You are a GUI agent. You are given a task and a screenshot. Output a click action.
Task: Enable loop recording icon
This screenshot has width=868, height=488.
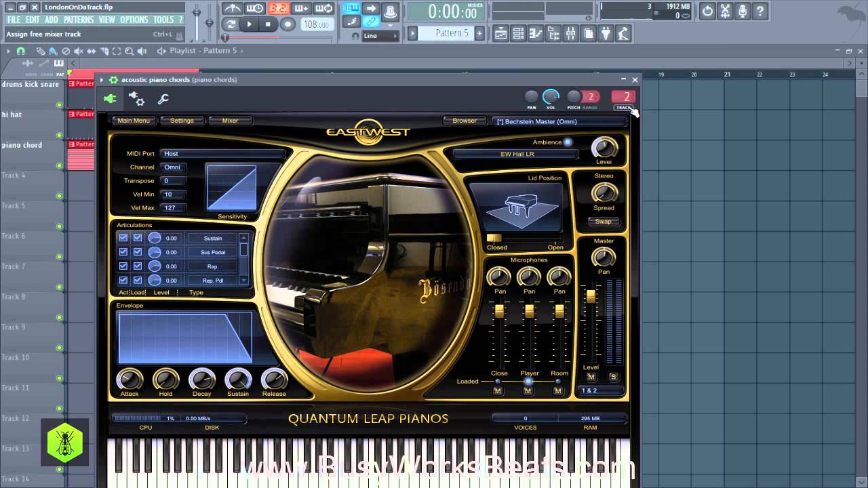pos(325,9)
